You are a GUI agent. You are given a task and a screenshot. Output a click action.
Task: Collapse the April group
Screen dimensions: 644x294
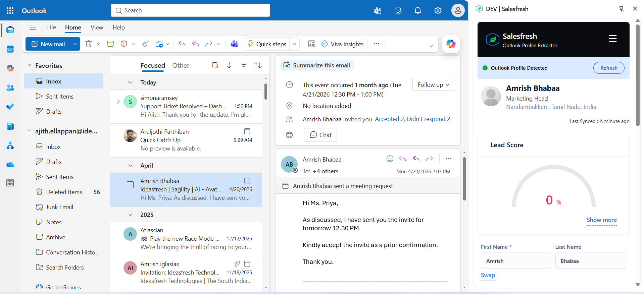pos(131,166)
